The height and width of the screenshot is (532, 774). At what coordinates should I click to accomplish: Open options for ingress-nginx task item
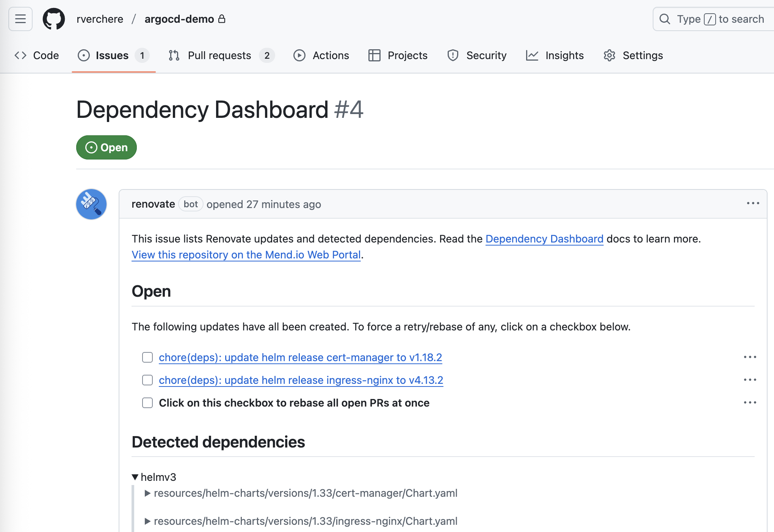pyautogui.click(x=750, y=380)
